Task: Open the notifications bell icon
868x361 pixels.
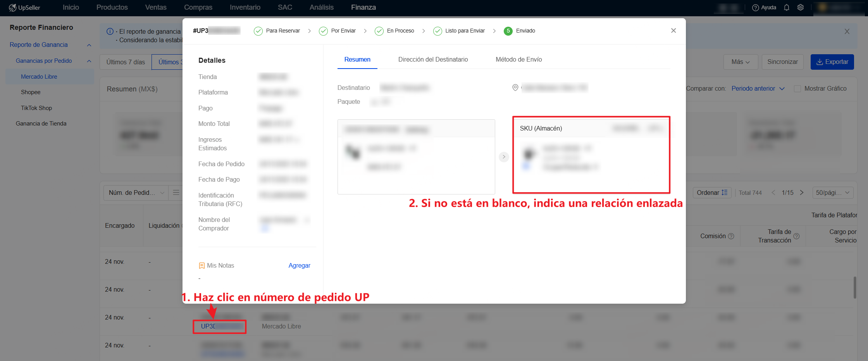Action: [787, 7]
